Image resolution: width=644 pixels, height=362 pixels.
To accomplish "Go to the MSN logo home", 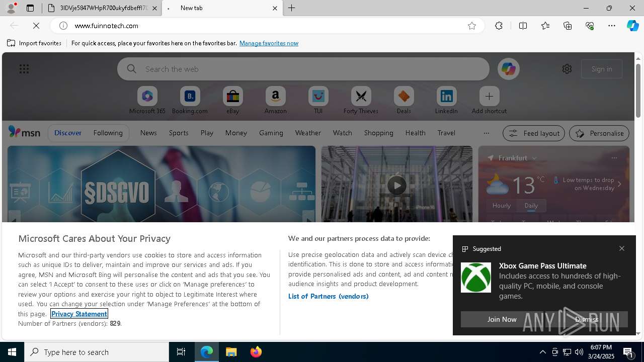I will point(24,132).
